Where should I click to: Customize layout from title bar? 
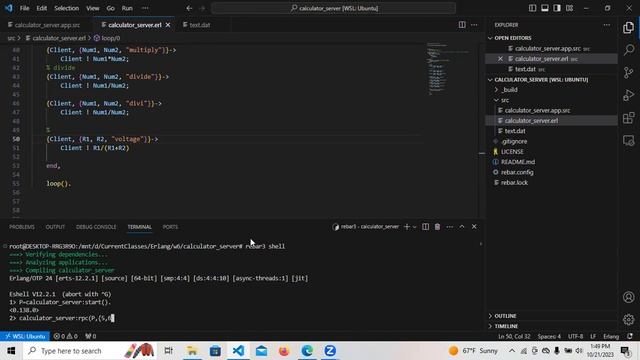point(569,8)
